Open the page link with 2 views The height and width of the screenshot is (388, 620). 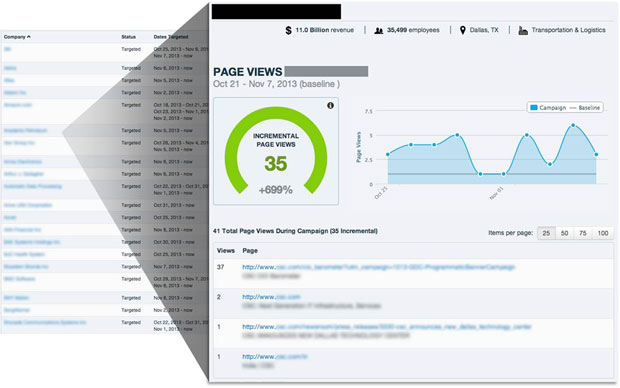(x=271, y=297)
